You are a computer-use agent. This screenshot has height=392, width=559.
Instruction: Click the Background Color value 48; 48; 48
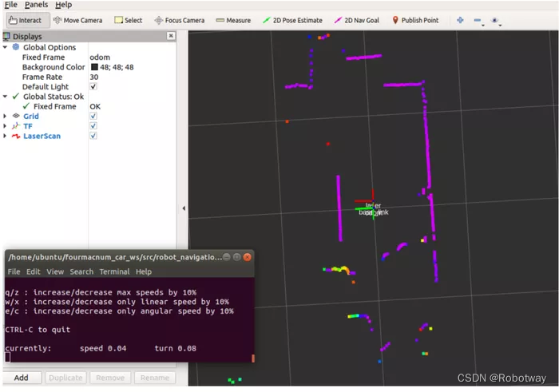pyautogui.click(x=117, y=67)
